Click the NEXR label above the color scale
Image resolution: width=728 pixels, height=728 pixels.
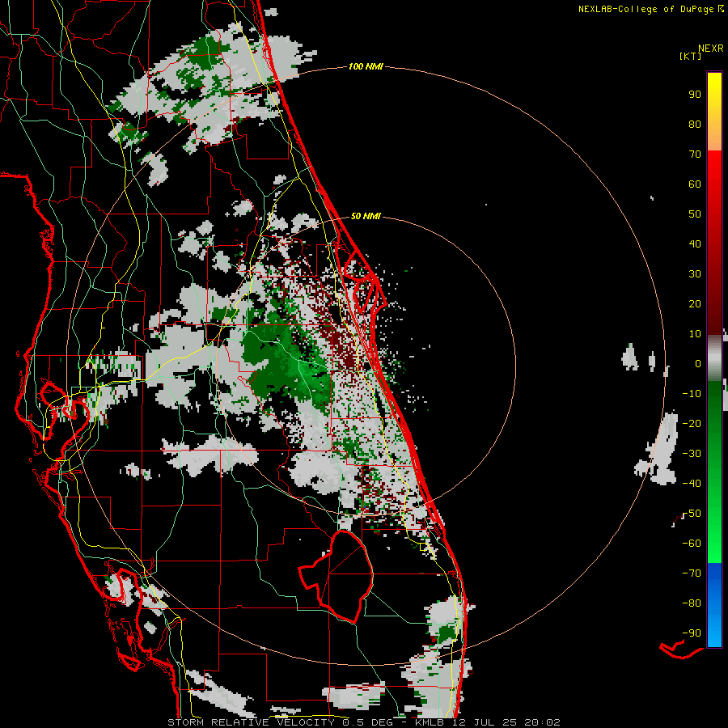coord(711,48)
